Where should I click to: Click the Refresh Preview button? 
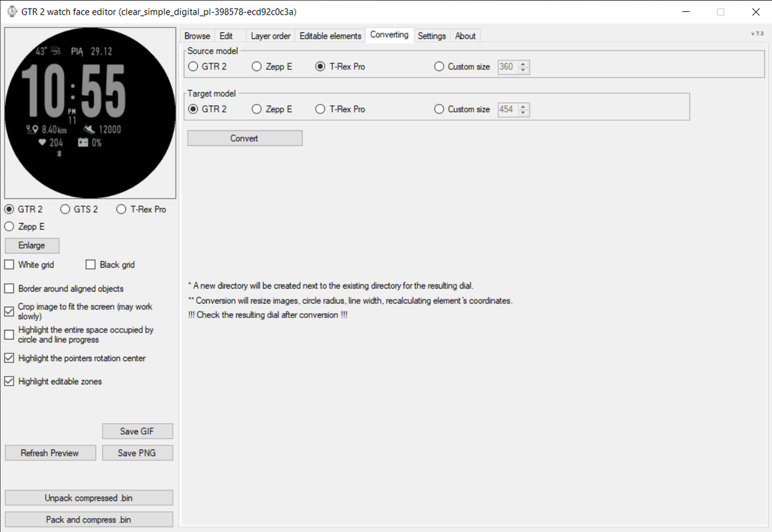50,453
